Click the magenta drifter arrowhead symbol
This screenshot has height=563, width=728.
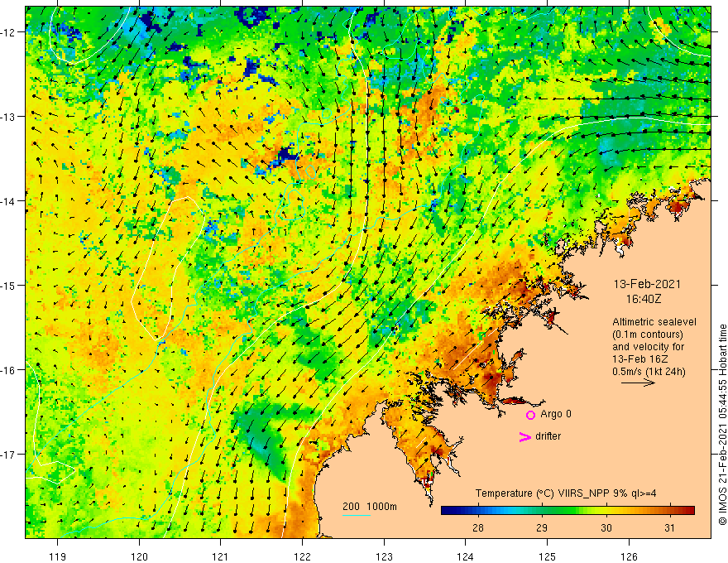tap(525, 436)
